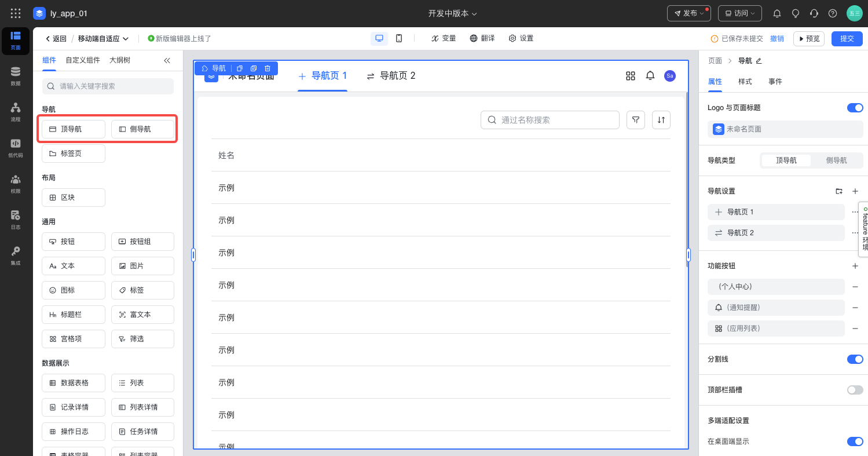Remove the 应用列表 function button
The image size is (868, 456).
(x=855, y=329)
